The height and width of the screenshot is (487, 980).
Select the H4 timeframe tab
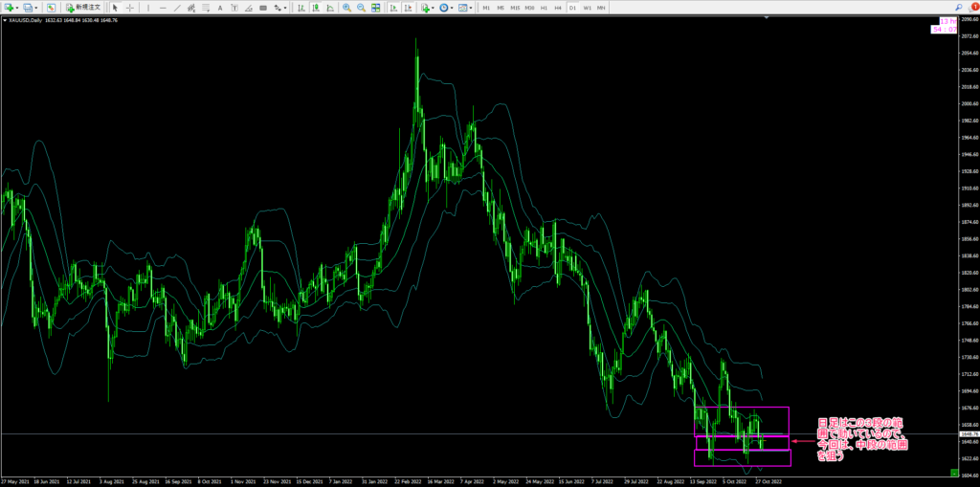pyautogui.click(x=558, y=8)
